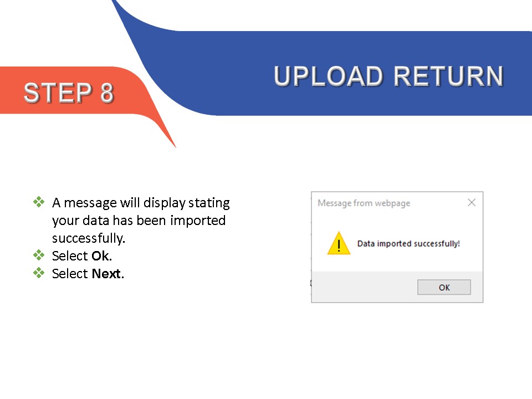Viewport: 532px width, 399px height.
Task: Click the bold word 'Next' in instructions
Action: (x=106, y=273)
